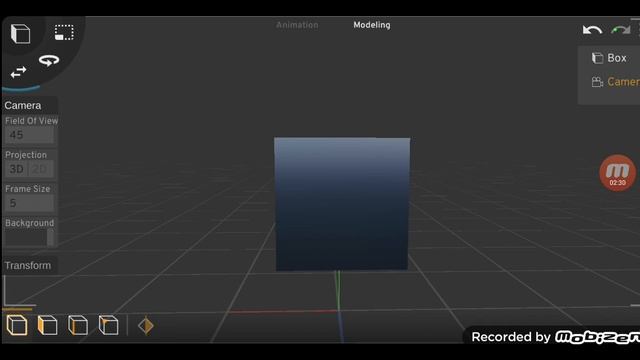Select Box in the scene list
The width and height of the screenshot is (640, 360).
pos(617,58)
